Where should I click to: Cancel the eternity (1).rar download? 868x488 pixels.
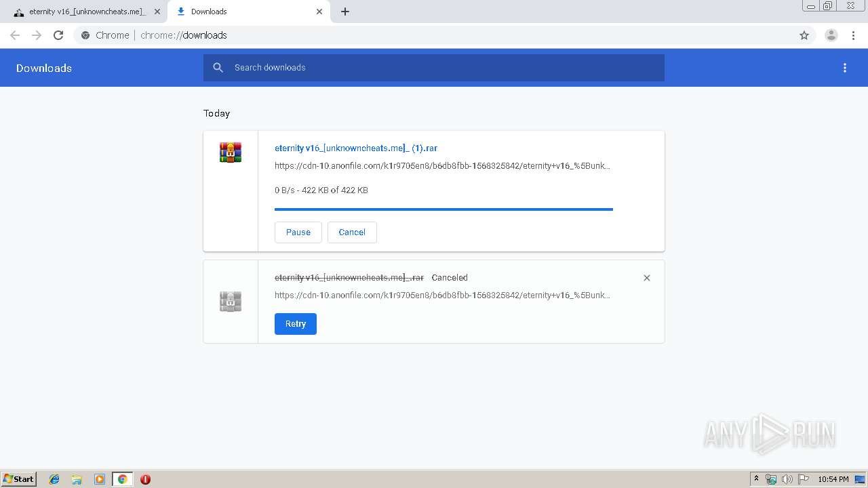[x=352, y=232]
